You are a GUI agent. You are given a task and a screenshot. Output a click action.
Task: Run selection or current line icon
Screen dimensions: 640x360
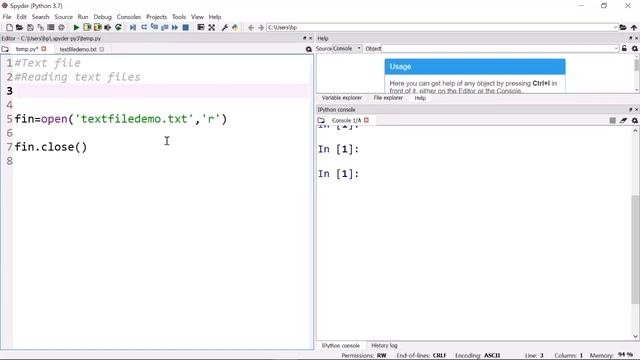tap(108, 27)
